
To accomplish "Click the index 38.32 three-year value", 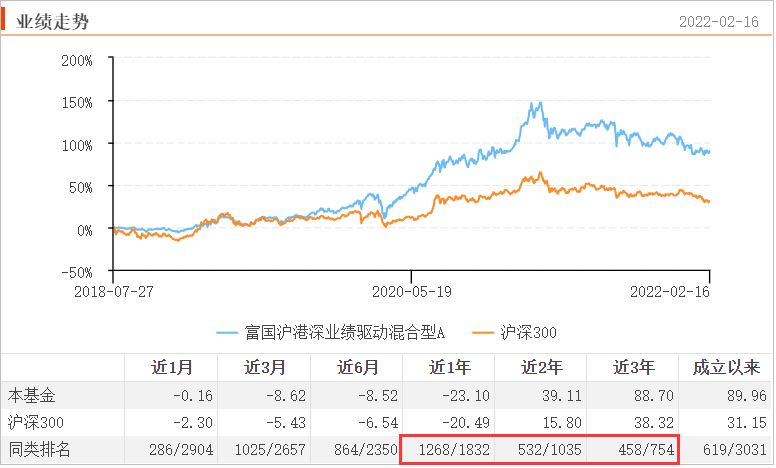I will [654, 422].
